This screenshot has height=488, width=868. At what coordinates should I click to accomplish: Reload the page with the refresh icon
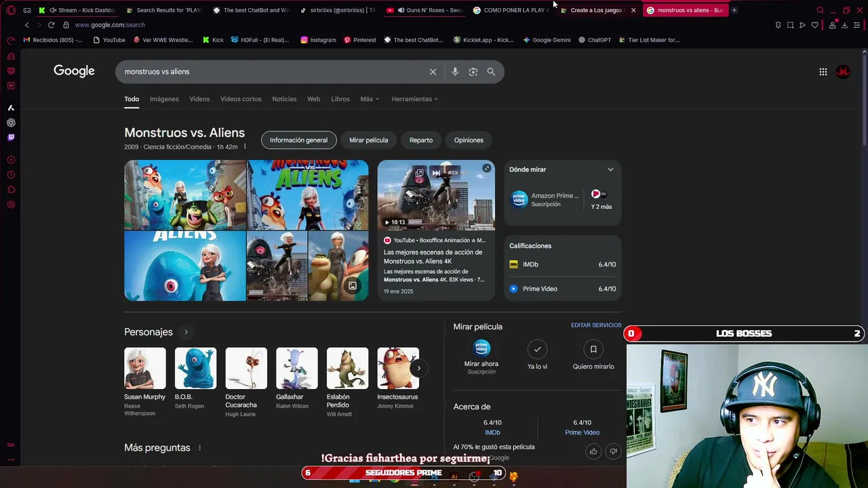coord(51,25)
